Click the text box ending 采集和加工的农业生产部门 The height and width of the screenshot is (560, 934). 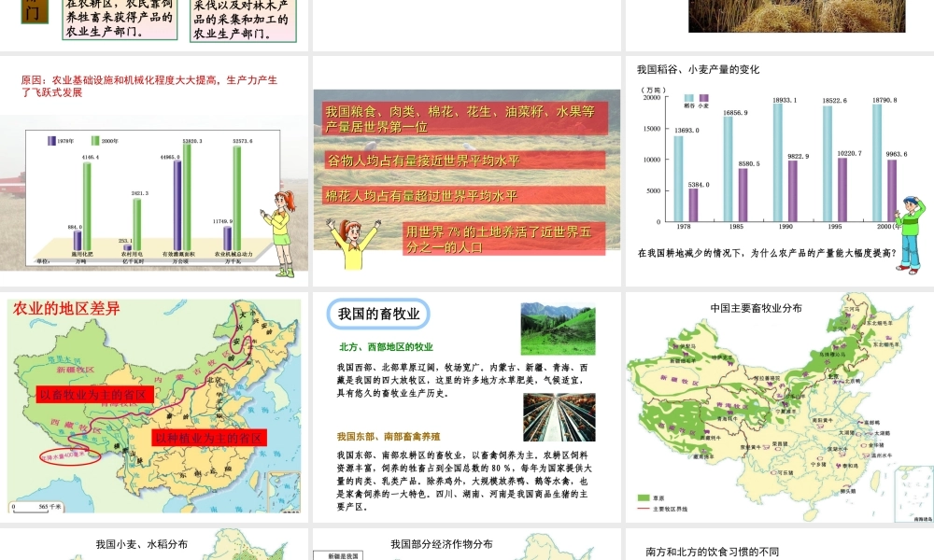pos(243,21)
